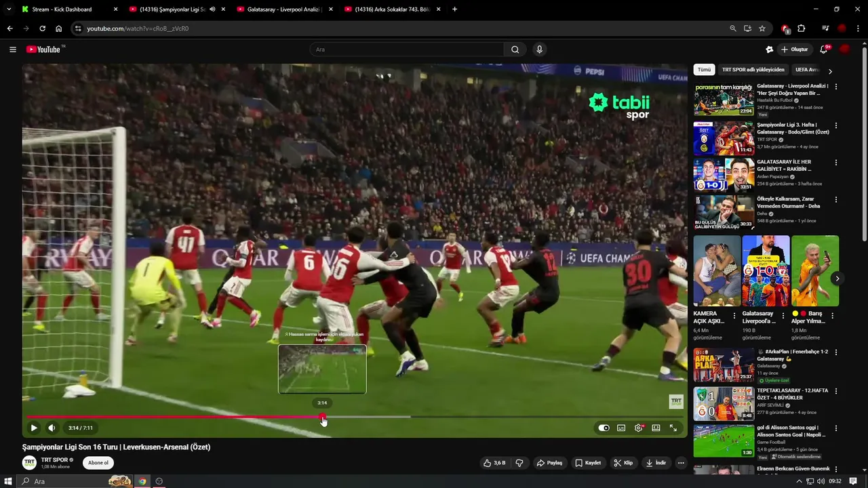Open Windows notification center icon

coord(853,481)
